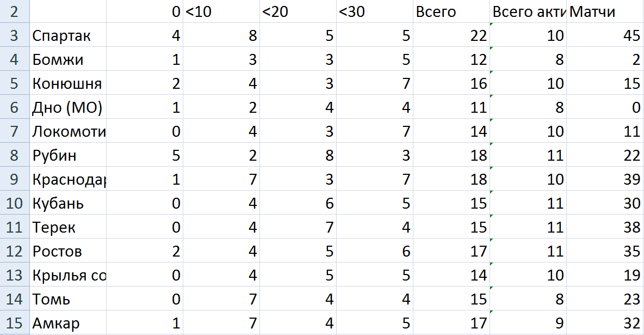Select the Спартак team name cell
This screenshot has height=335, width=644.
(x=68, y=36)
